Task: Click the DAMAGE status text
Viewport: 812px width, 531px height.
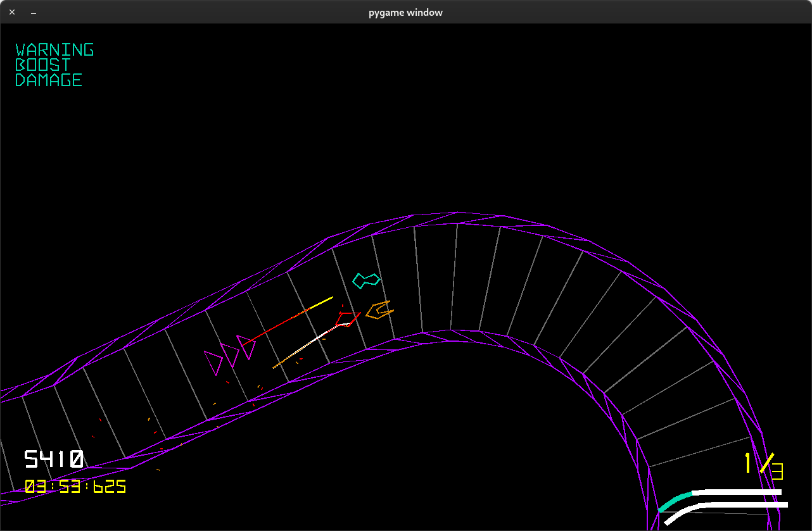Action: (49, 80)
